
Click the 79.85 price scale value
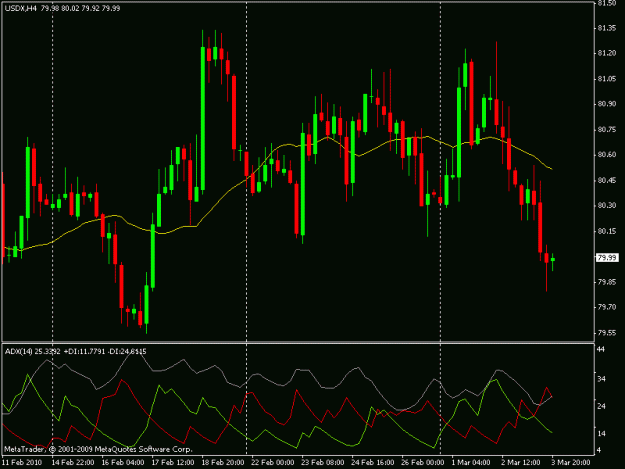[607, 282]
